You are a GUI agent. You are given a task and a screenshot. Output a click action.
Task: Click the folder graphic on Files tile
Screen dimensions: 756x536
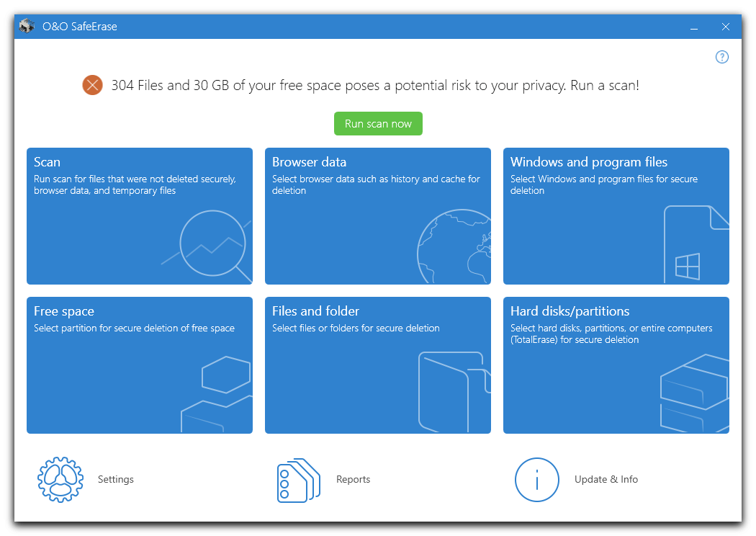(x=452, y=393)
